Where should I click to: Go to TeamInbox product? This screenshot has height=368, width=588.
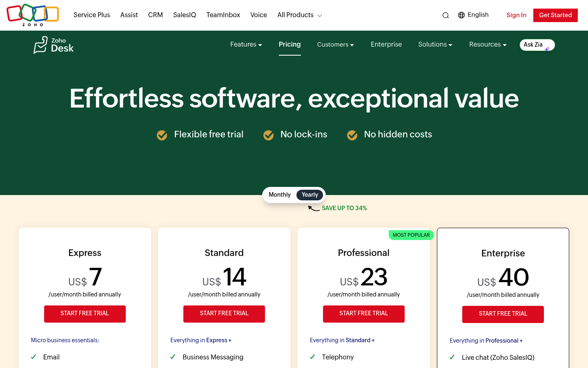(223, 15)
